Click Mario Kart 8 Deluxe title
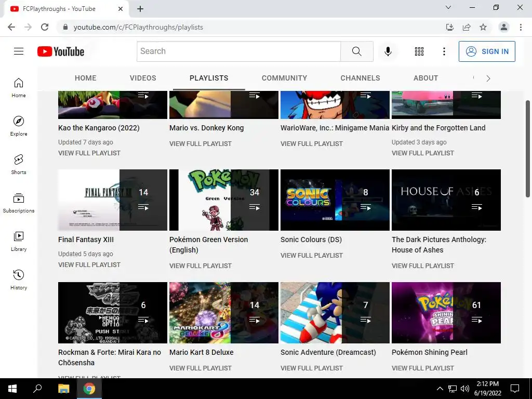Viewport: 532px width, 399px height. click(202, 352)
